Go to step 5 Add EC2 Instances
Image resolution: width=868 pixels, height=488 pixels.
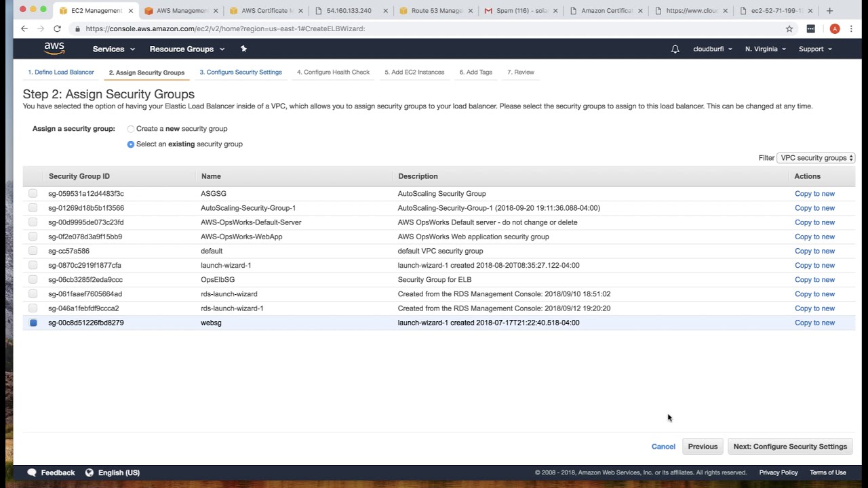(x=414, y=72)
